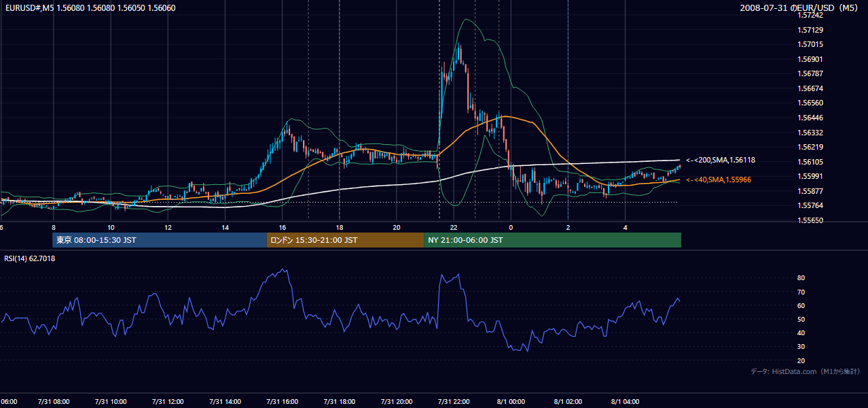
Task: Click the 7/31 12:00 time label
Action: pos(168,402)
